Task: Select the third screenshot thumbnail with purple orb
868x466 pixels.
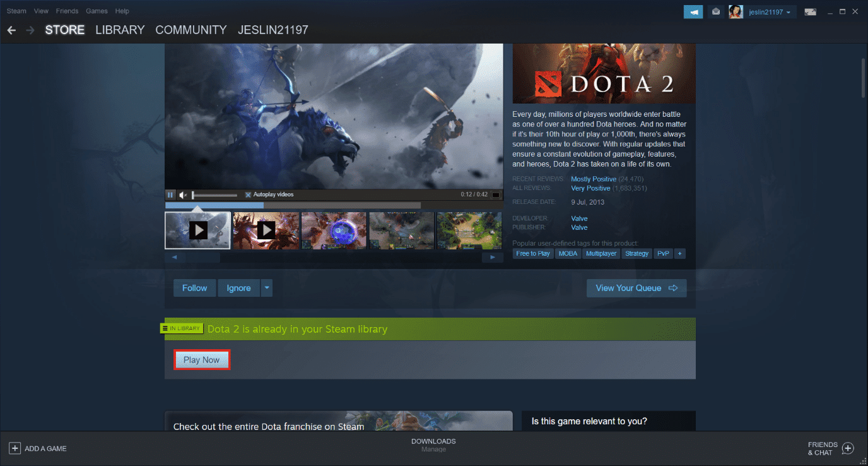Action: pos(334,230)
